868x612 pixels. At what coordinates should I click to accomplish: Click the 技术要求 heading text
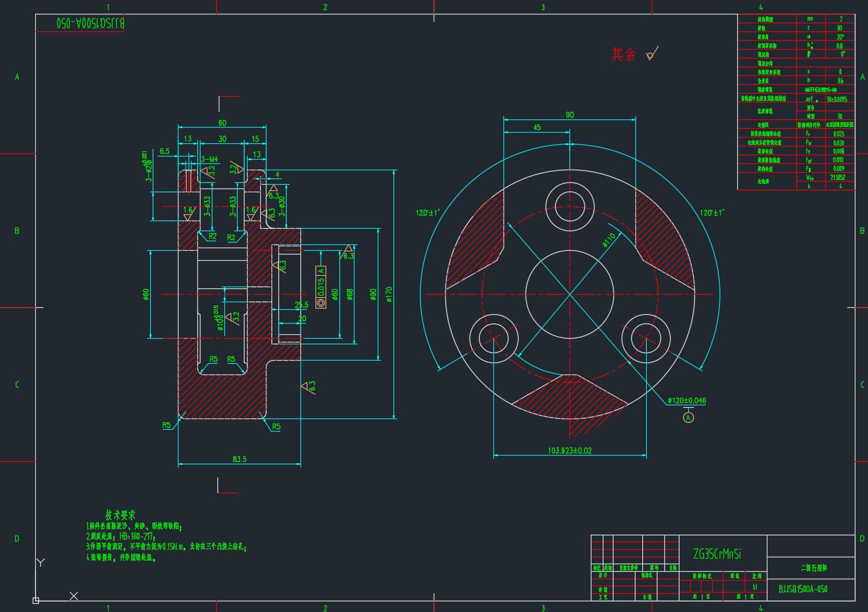[x=120, y=515]
